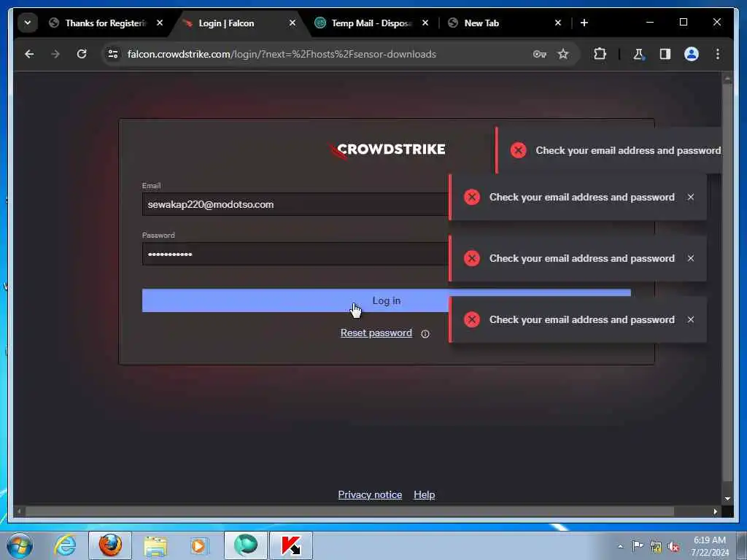Click the vertical scrollbar down arrow
This screenshot has height=560, width=747.
727,499
